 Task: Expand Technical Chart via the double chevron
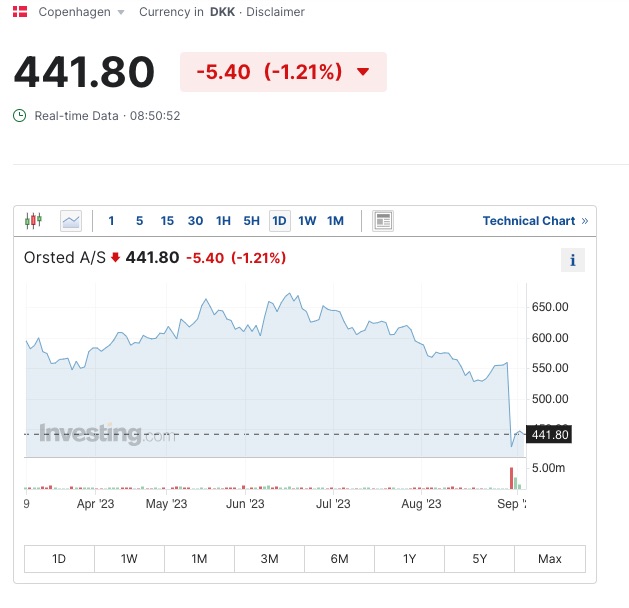[x=585, y=221]
